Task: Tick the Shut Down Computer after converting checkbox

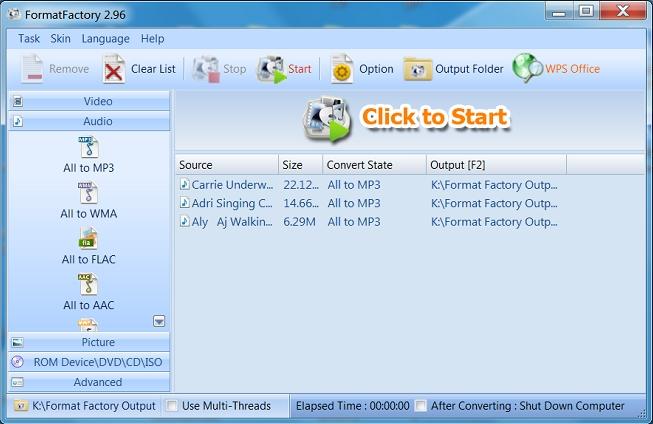Action: point(421,406)
